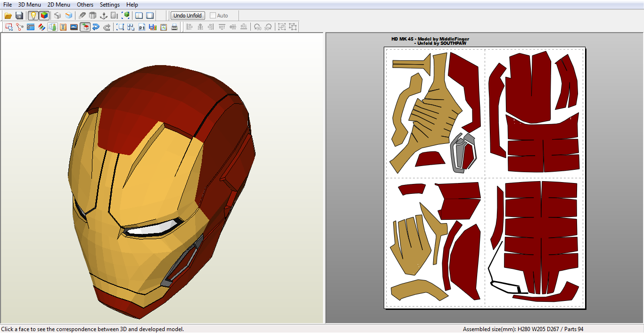Click the clipboard copy icon

tap(164, 27)
